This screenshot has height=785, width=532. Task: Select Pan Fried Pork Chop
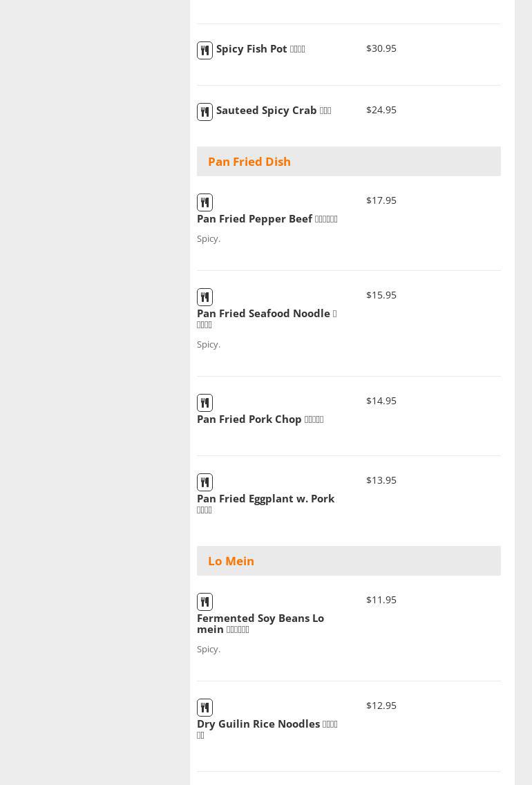coord(260,419)
